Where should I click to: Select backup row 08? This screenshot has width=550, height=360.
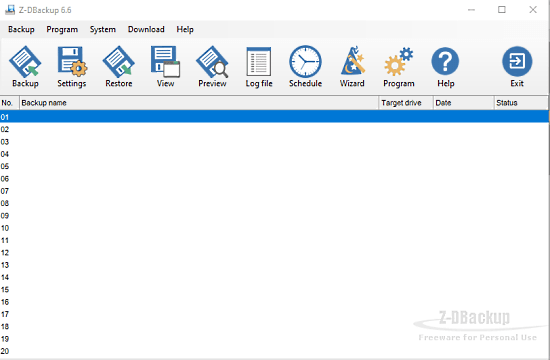(274, 203)
